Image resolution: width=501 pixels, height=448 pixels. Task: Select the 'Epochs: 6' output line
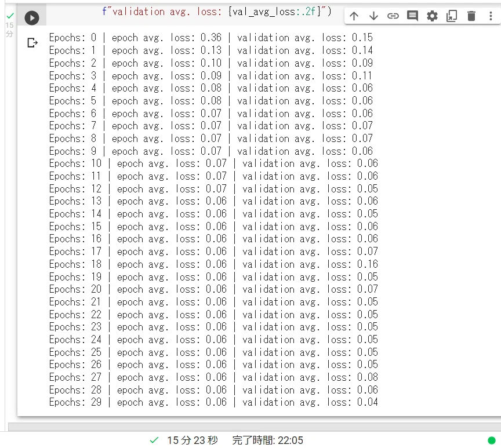[211, 114]
